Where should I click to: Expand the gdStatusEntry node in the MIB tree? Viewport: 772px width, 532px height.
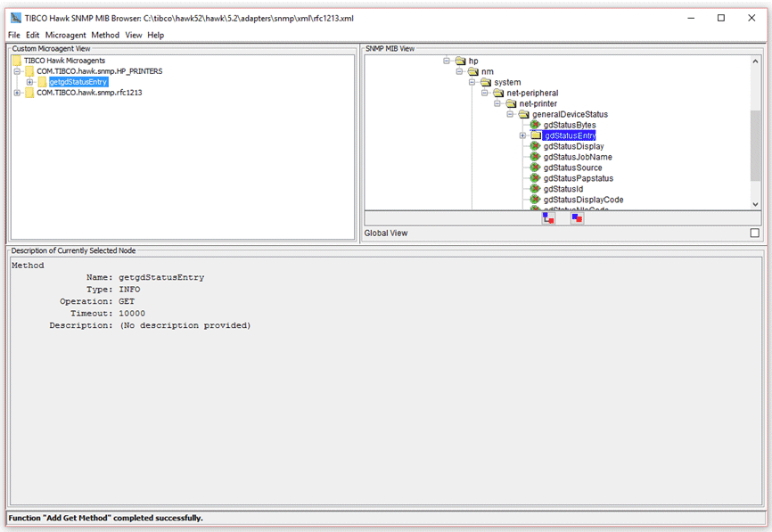pyautogui.click(x=523, y=135)
